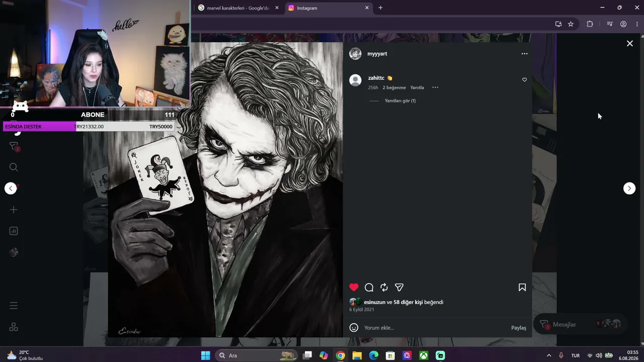
Task: Expand replies with 'Yanıtları gör (1)'
Action: [x=400, y=101]
